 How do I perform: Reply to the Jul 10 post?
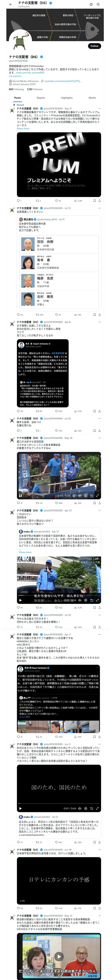[x=18, y=431]
